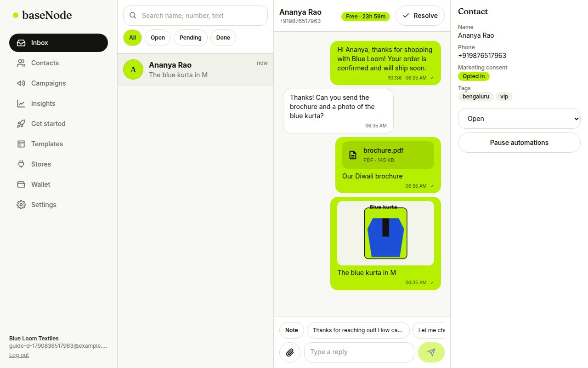Screen dimensions: 588x368
Task: Show Pending conversations
Action: [x=191, y=38]
